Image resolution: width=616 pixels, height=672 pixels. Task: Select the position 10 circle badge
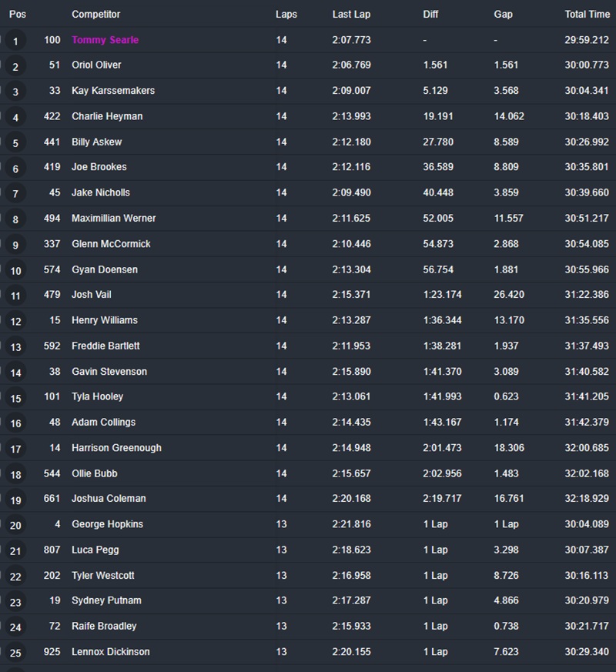(x=15, y=270)
